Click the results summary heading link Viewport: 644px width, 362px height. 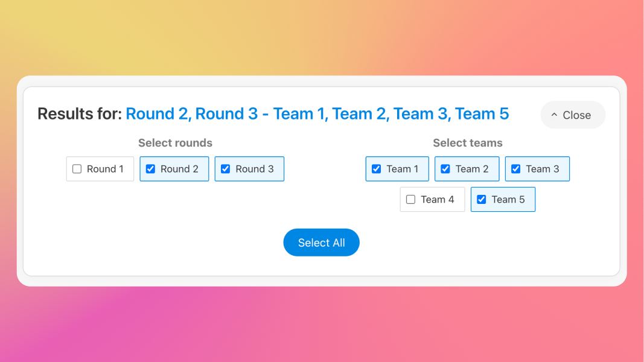317,113
